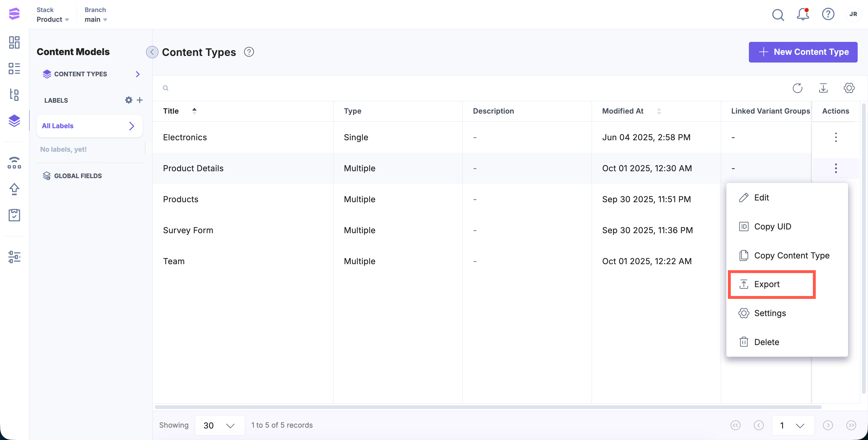868x440 pixels.
Task: Sort by the Modified At column
Action: click(659, 111)
